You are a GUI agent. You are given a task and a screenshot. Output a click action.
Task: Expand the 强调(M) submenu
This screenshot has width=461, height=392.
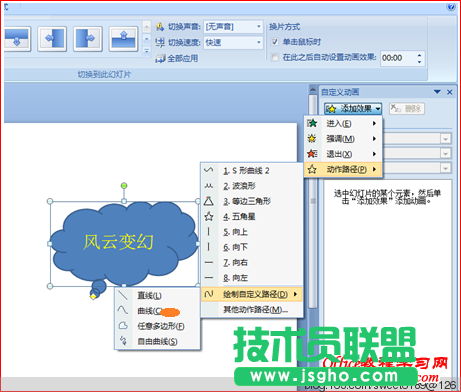[x=343, y=138]
